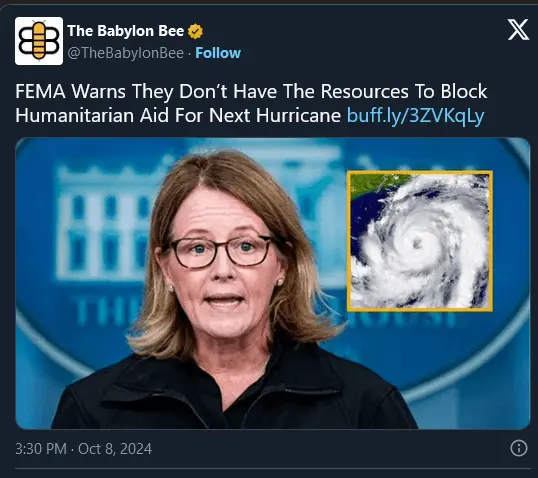Open The Babylon Bee profile avatar

tap(39, 41)
